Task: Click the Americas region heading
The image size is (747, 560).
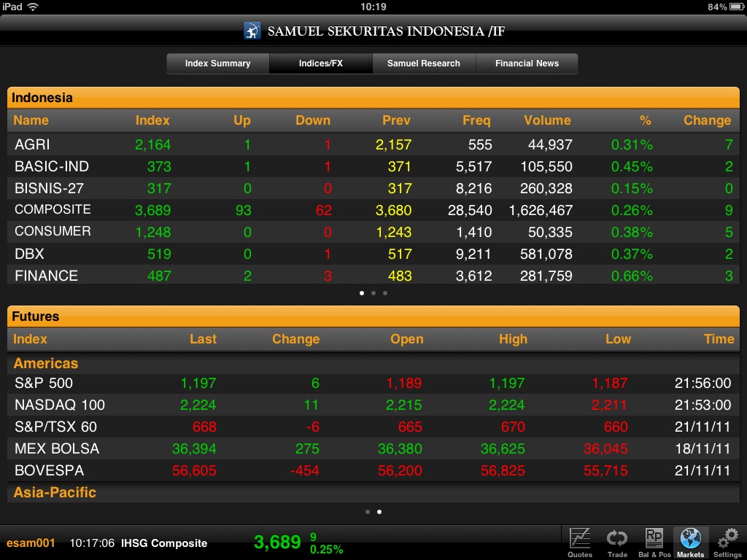Action: click(x=46, y=363)
